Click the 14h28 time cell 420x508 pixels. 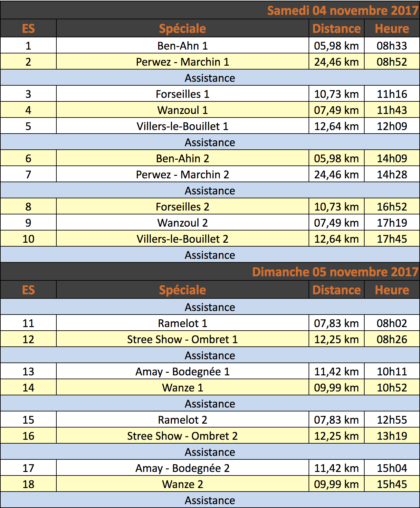392,174
